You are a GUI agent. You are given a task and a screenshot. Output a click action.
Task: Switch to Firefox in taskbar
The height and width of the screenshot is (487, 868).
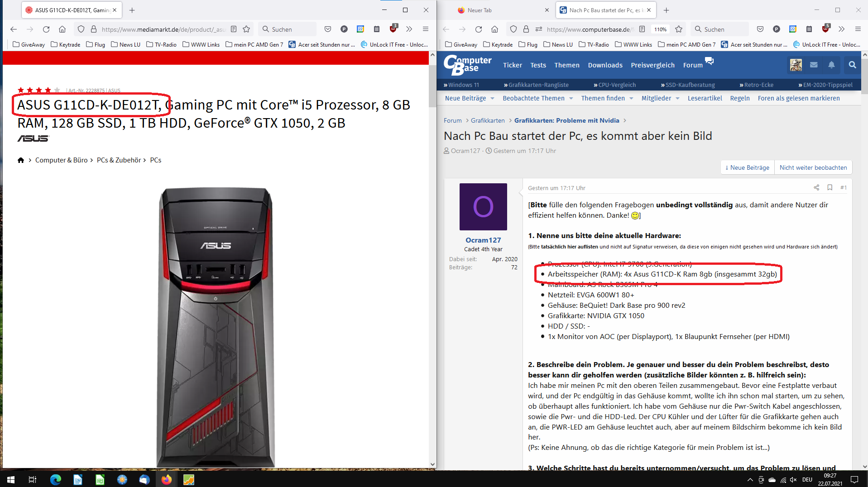(x=167, y=479)
